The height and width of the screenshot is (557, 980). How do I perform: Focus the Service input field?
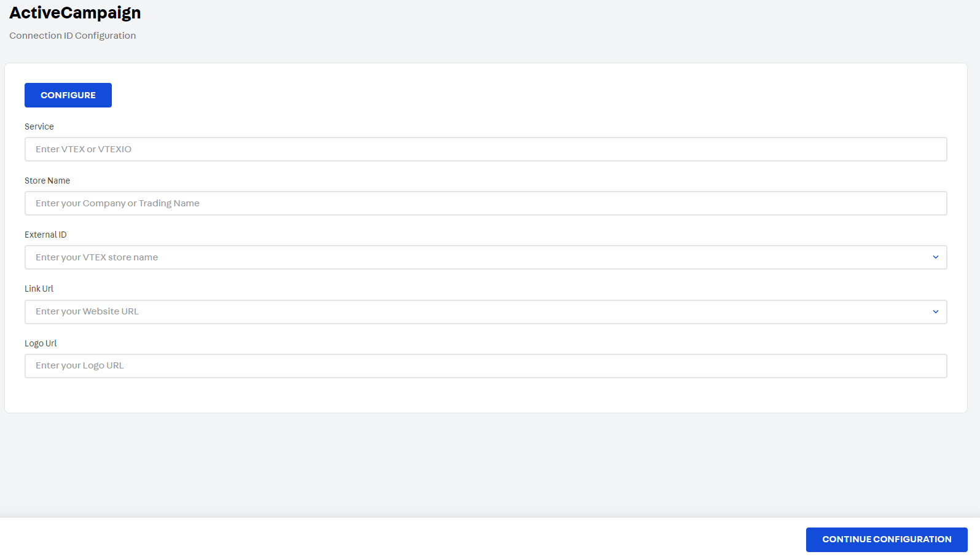485,149
